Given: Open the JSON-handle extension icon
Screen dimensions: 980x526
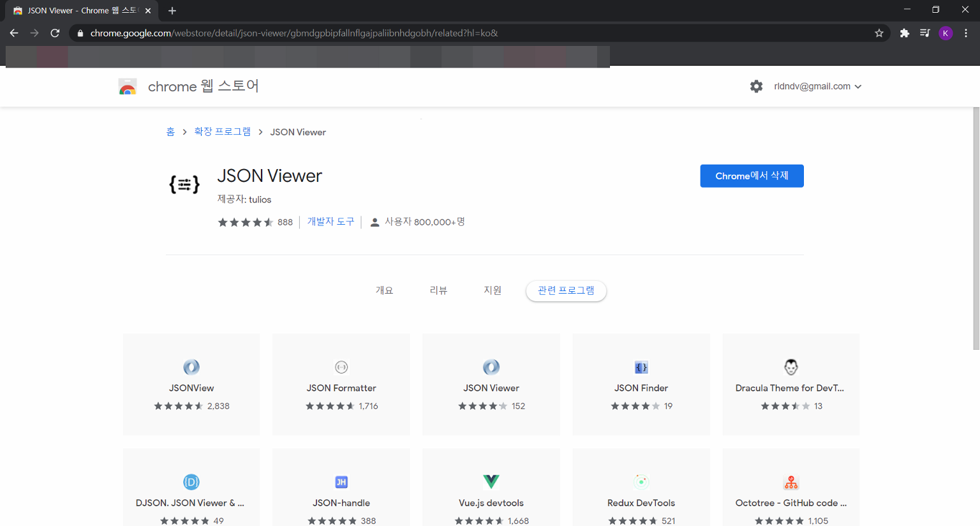Looking at the screenshot, I should [341, 482].
